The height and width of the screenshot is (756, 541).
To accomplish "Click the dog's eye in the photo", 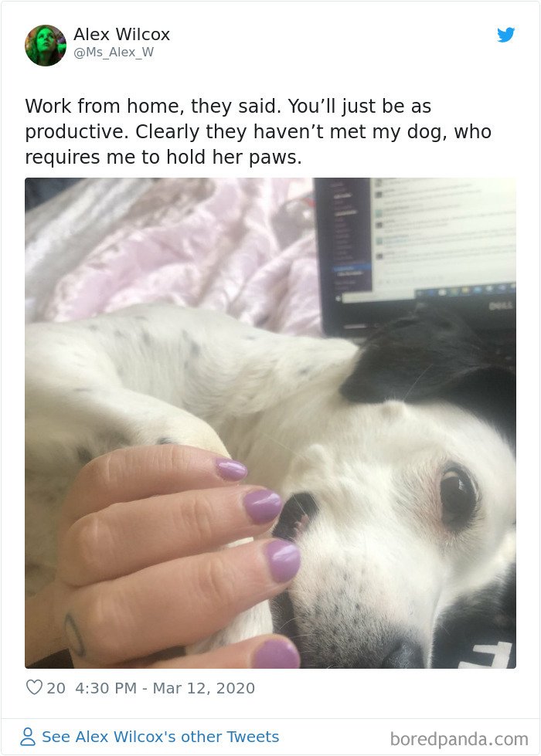I will 458,496.
